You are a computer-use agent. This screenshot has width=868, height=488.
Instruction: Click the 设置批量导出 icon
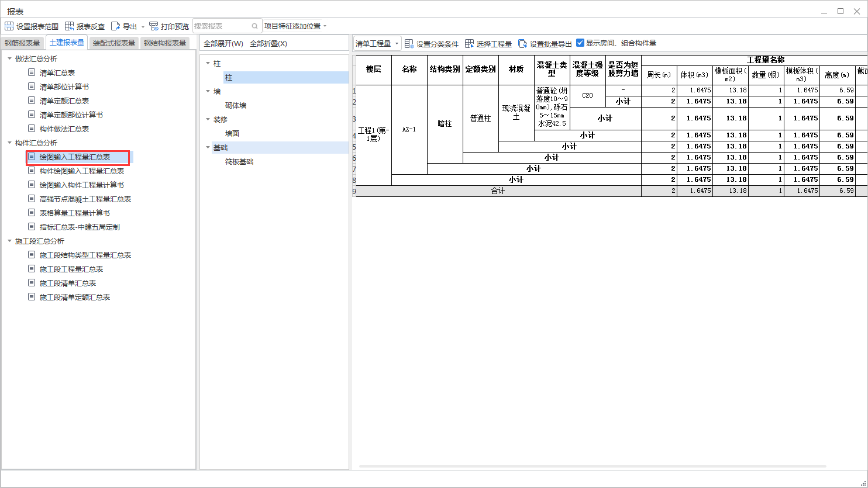522,44
